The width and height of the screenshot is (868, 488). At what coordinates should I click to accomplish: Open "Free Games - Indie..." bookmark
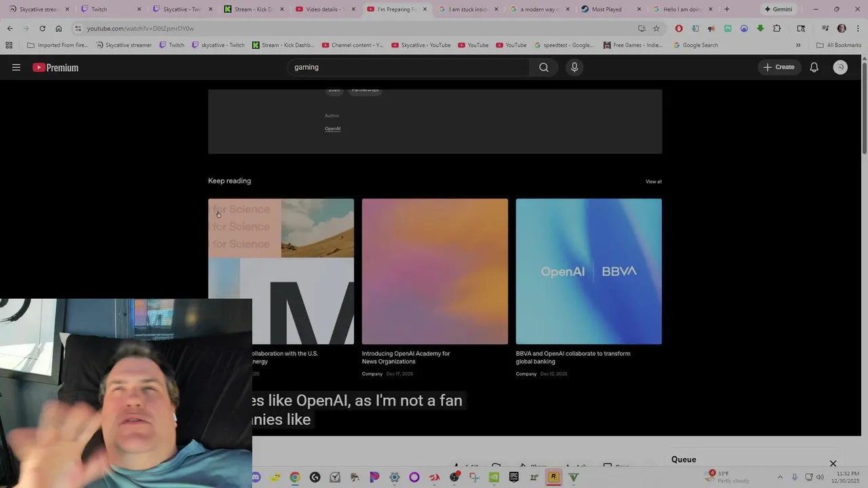point(633,45)
